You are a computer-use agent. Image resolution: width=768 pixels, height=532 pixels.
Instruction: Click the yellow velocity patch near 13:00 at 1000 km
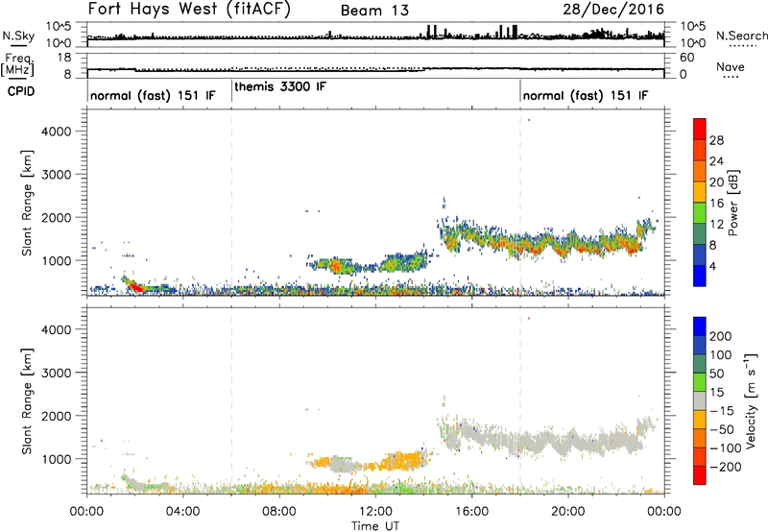[x=402, y=461]
